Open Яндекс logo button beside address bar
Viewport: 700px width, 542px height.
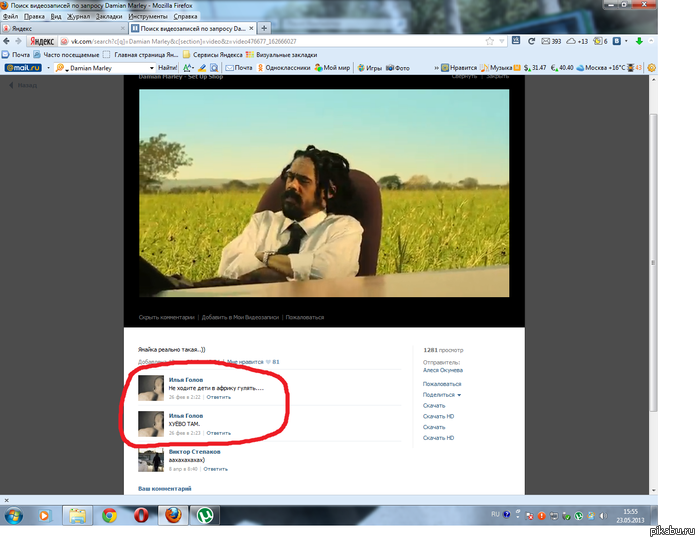pyautogui.click(x=42, y=42)
